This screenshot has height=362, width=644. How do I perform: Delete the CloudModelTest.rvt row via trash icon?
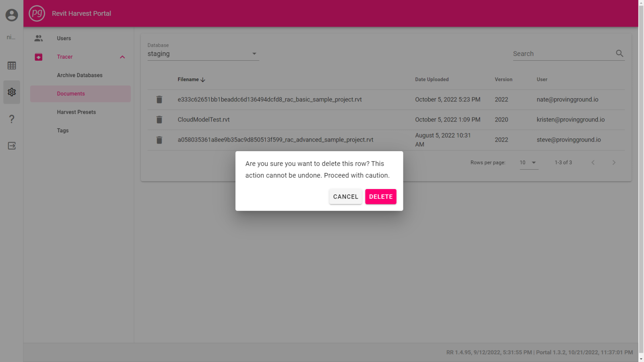159,119
